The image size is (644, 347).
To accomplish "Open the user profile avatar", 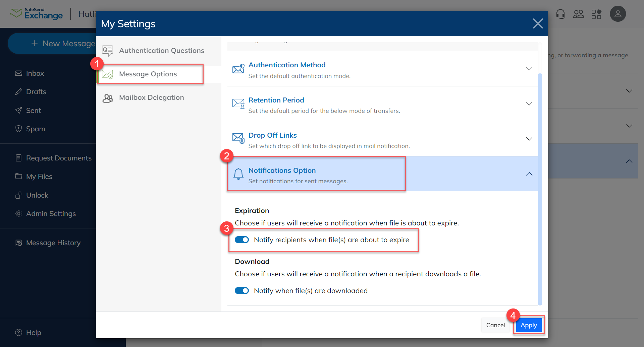I will click(x=618, y=14).
